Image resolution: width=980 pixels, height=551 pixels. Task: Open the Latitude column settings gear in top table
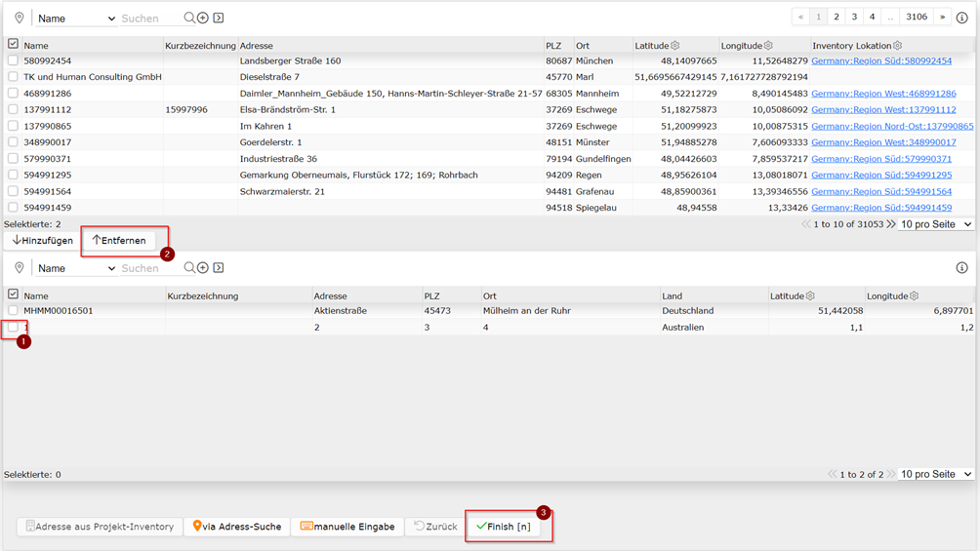pos(675,46)
